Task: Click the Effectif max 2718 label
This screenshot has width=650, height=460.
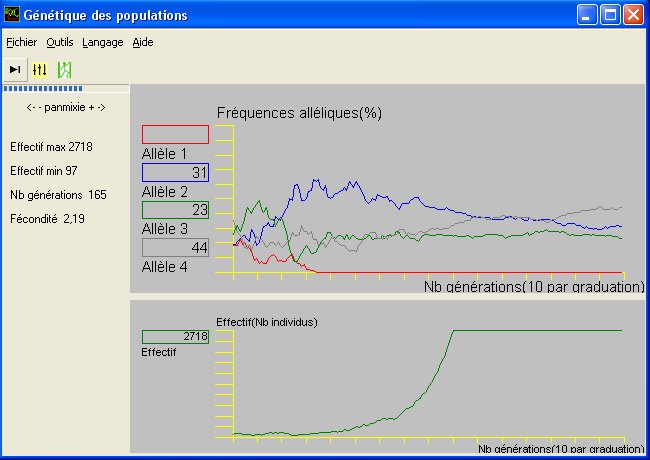Action: click(x=51, y=147)
